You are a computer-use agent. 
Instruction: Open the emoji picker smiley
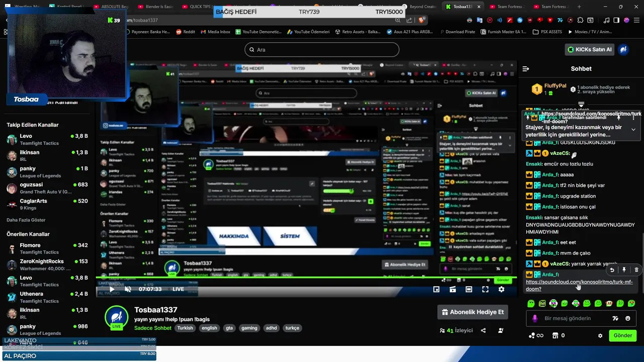coord(628,318)
